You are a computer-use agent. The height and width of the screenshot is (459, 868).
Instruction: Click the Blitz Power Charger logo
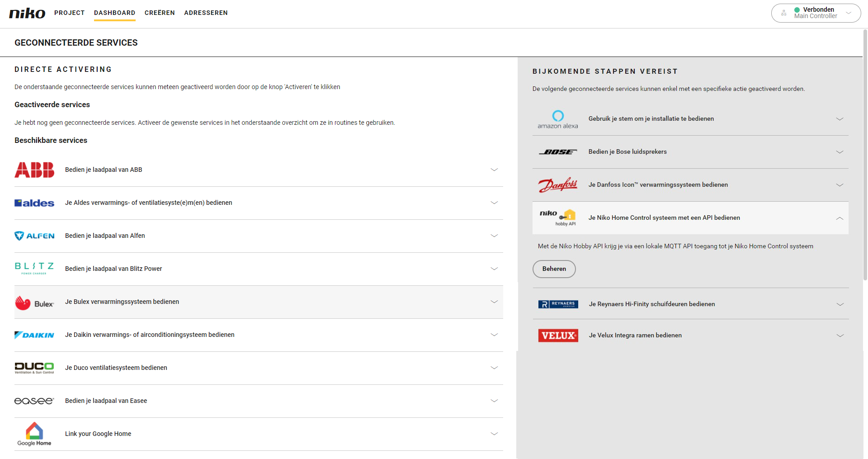coord(34,269)
